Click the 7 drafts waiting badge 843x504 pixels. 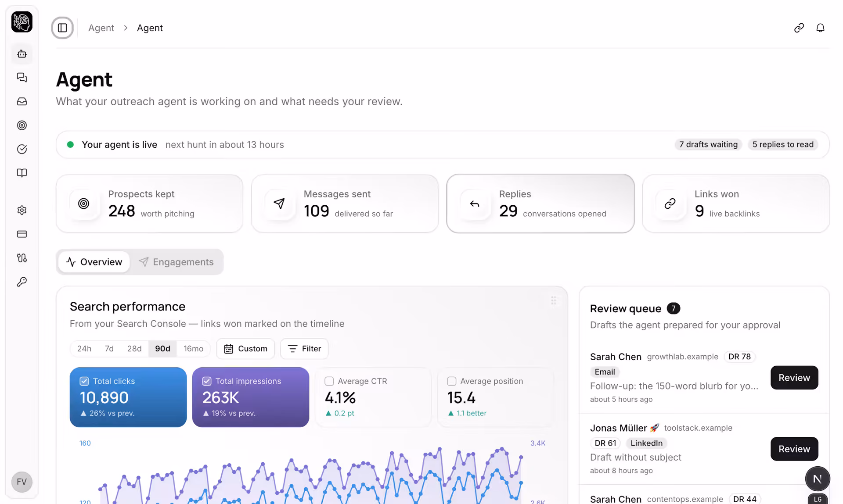[708, 144]
